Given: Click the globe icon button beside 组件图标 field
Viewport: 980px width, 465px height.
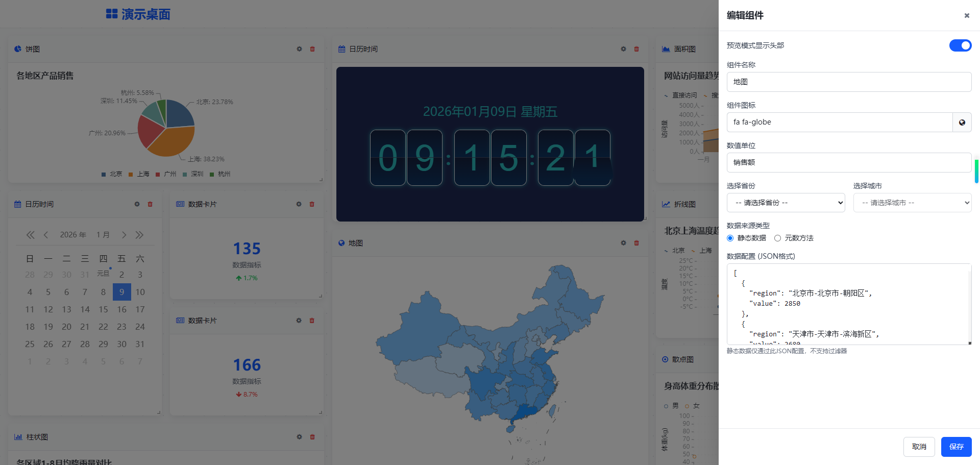Looking at the screenshot, I should pos(962,122).
